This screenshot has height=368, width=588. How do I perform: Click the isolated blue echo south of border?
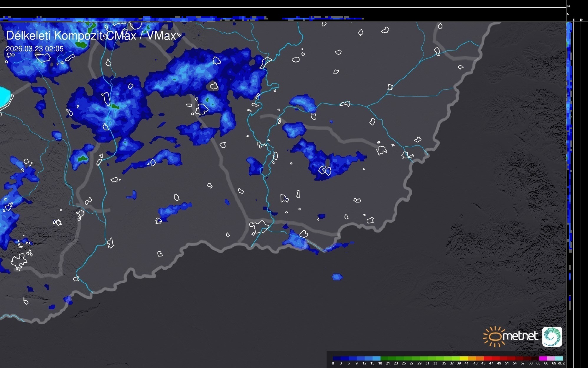pyautogui.click(x=337, y=277)
